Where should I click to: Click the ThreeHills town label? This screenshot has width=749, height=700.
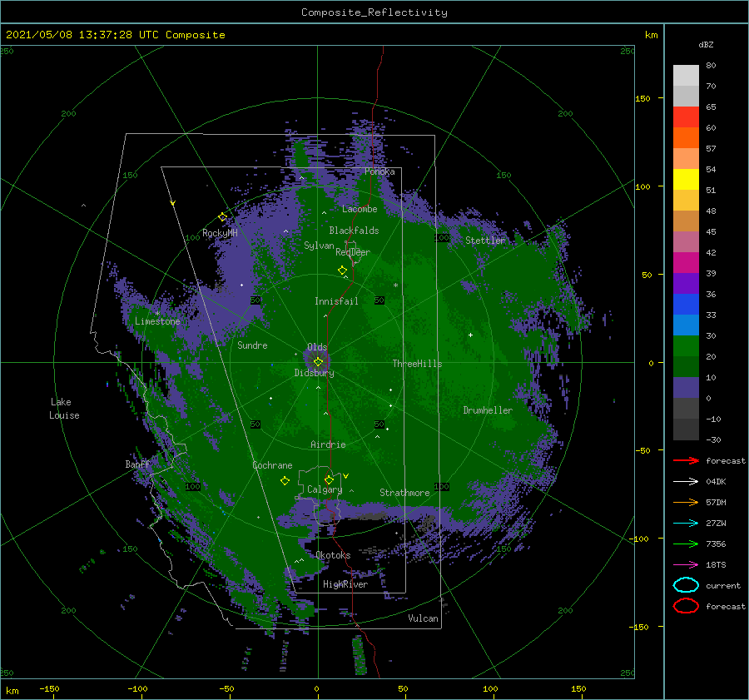pyautogui.click(x=417, y=364)
